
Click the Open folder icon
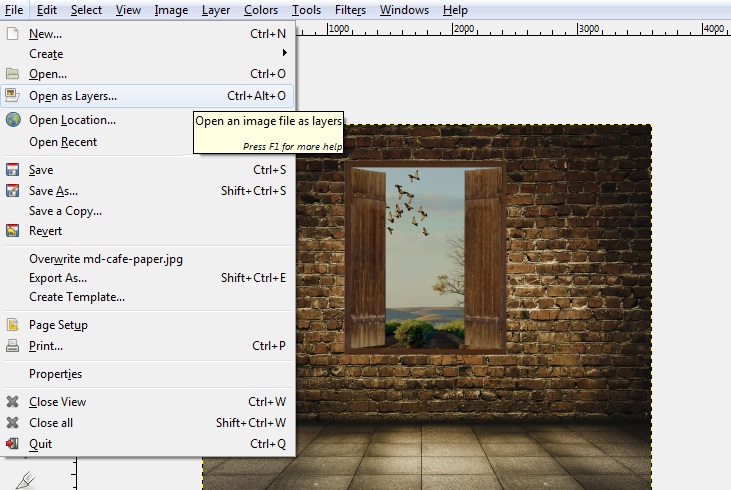tap(13, 74)
